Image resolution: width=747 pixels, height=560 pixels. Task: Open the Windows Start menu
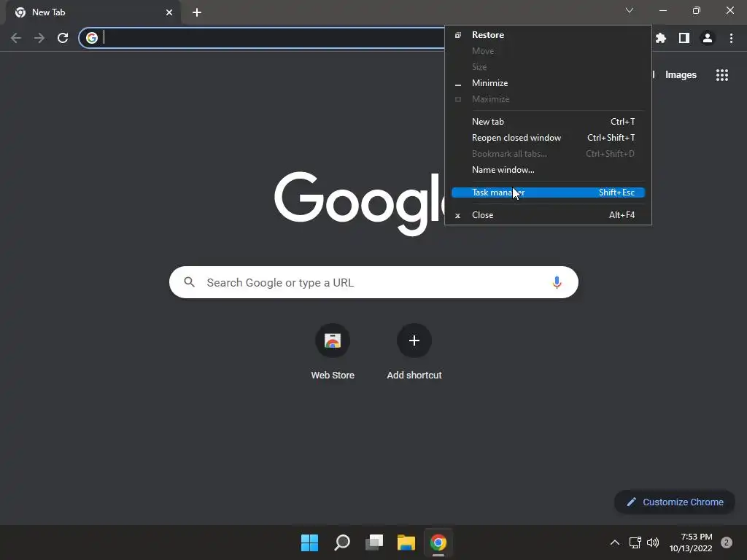coord(309,542)
